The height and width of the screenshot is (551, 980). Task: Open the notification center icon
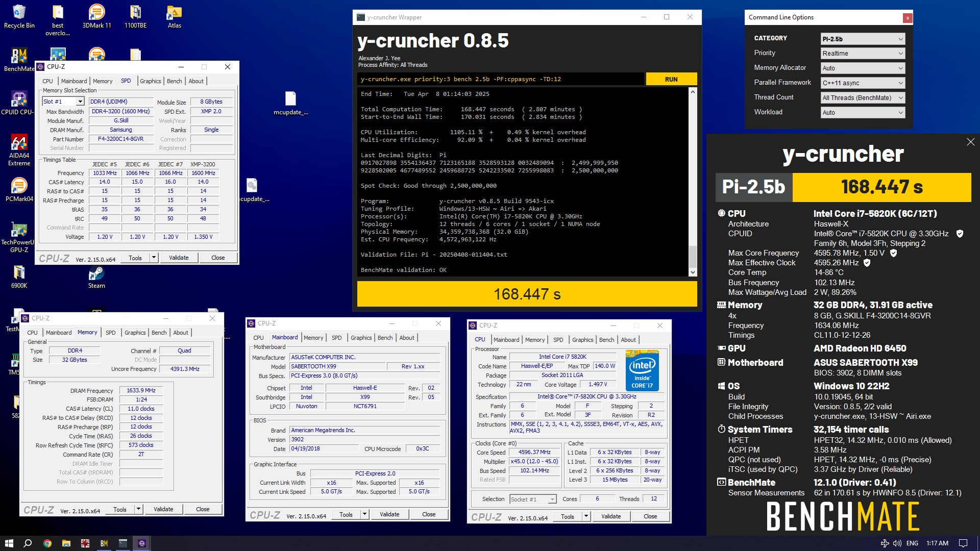pos(963,543)
